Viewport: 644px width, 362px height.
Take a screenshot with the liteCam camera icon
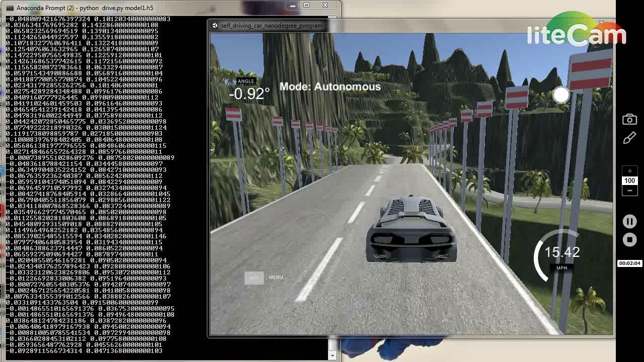click(629, 120)
